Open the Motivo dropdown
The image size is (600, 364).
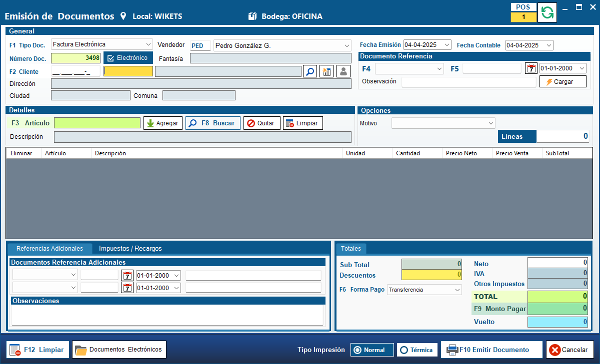pyautogui.click(x=443, y=123)
